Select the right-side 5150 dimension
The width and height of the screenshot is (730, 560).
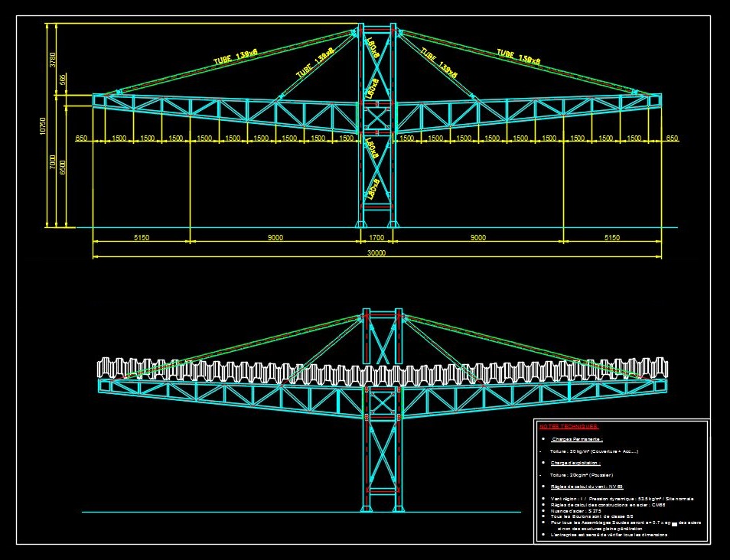coord(611,238)
